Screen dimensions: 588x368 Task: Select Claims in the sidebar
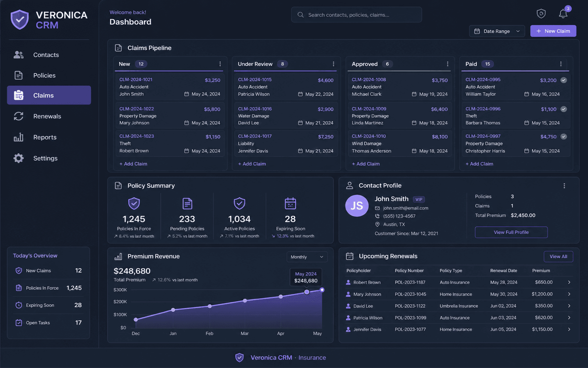coord(49,95)
